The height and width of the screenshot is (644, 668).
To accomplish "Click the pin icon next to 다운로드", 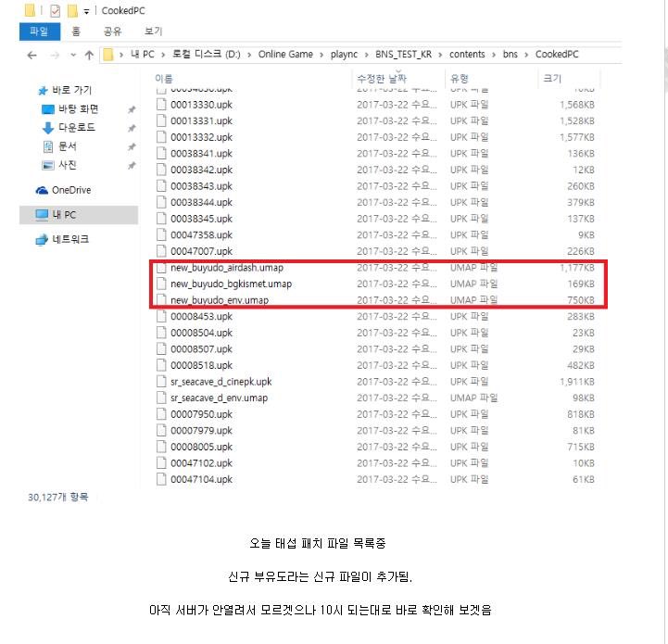I will pyautogui.click(x=132, y=128).
